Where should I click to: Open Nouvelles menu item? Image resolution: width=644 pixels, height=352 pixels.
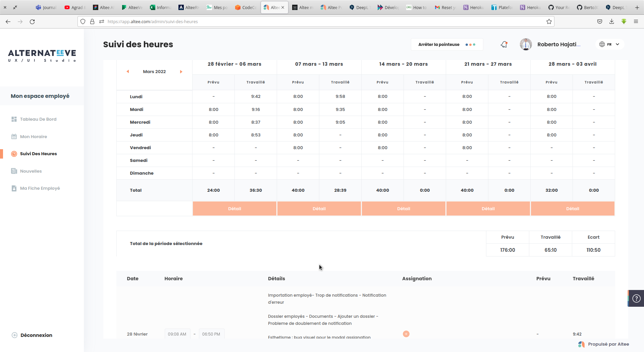(x=31, y=171)
